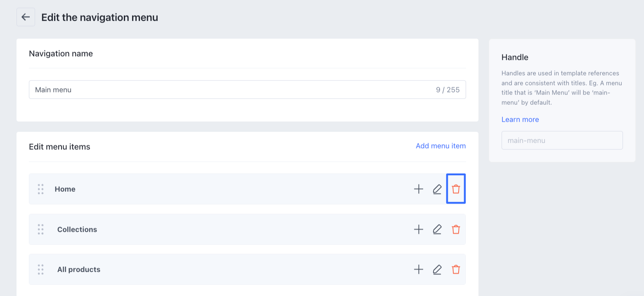This screenshot has height=296, width=644.
Task: Click the back arrow button
Action: point(26,17)
